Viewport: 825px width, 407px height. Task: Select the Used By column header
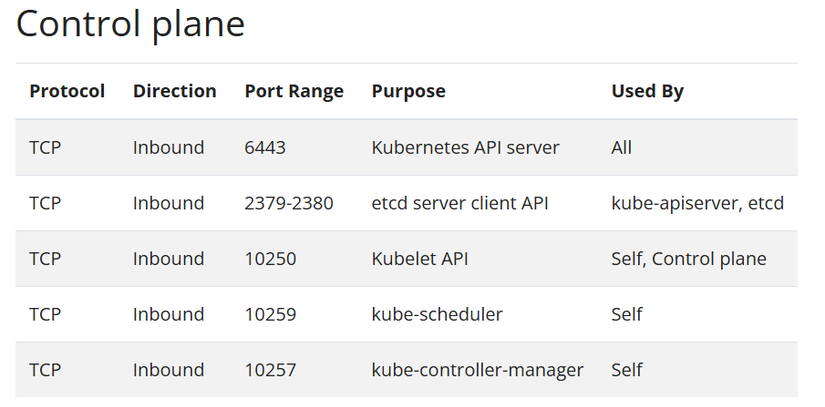pos(647,91)
